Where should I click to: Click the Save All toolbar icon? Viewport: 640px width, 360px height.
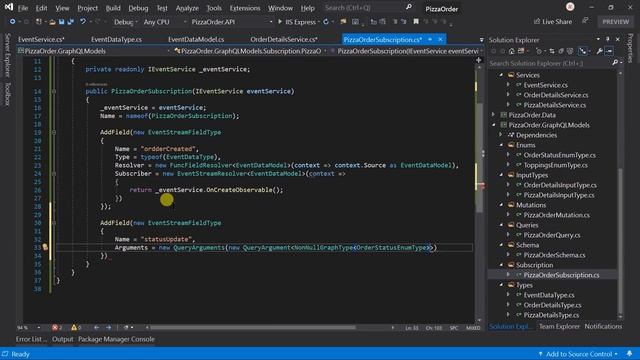coord(71,22)
